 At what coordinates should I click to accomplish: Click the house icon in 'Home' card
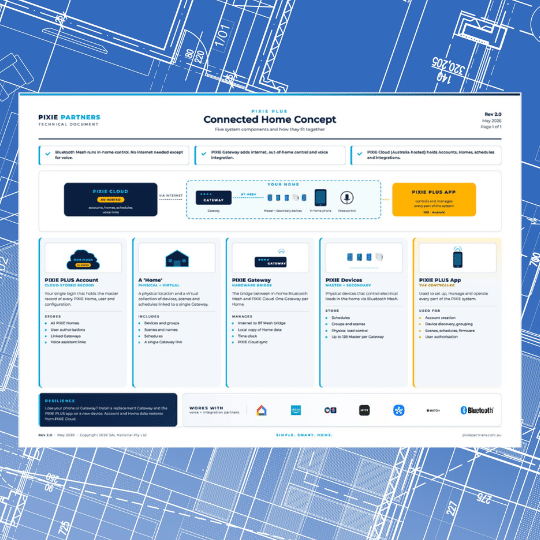point(177,259)
